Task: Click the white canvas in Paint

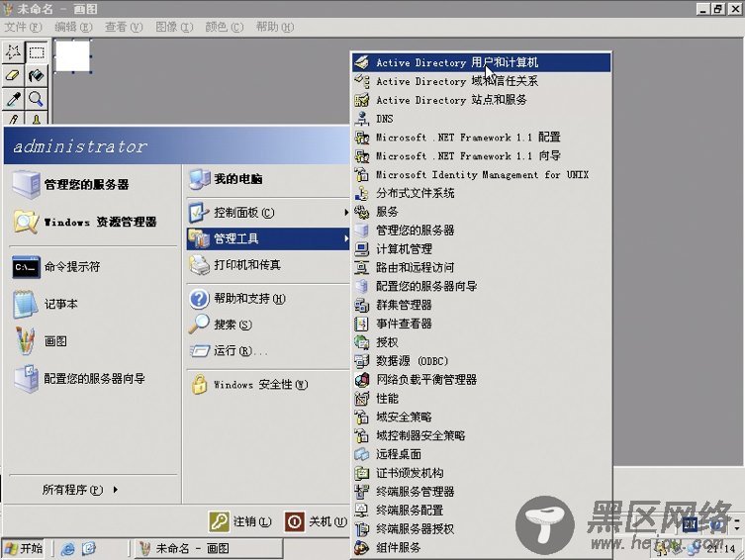Action: click(72, 56)
